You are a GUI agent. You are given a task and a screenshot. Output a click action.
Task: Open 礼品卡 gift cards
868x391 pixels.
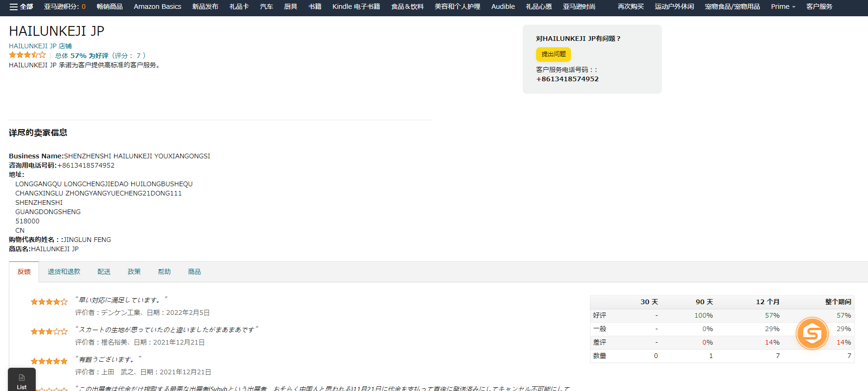click(239, 7)
